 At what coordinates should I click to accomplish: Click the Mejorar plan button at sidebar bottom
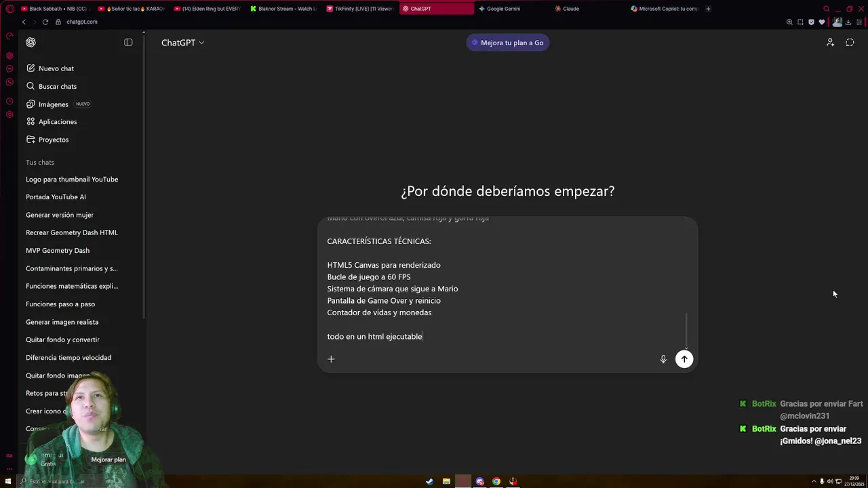(108, 460)
